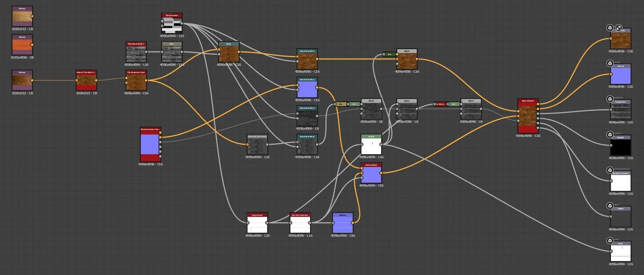
Task: Click the small green Gra node
Action: (x=389, y=54)
